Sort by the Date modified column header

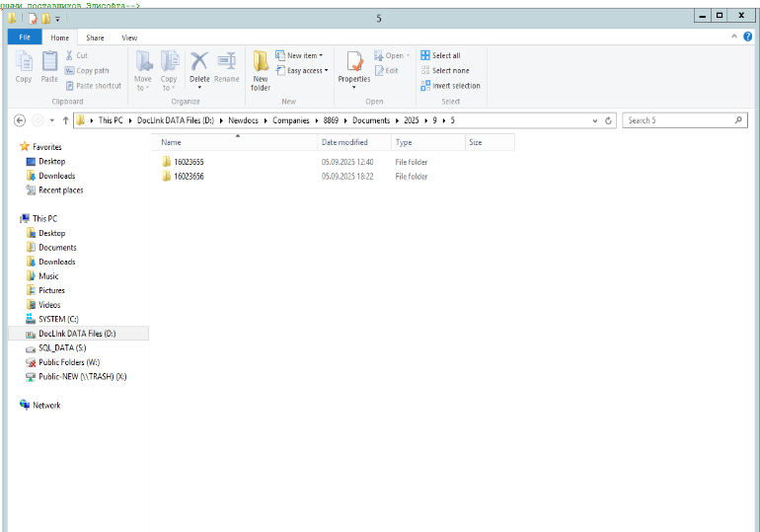pos(354,142)
